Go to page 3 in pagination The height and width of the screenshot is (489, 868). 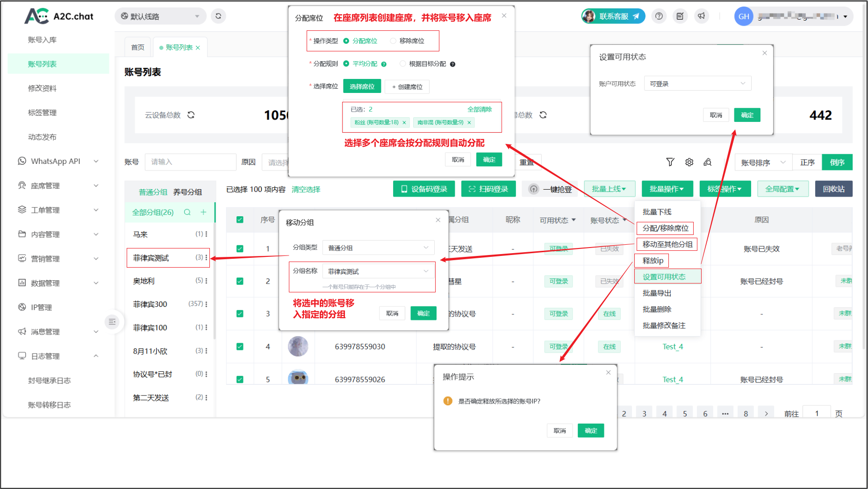(644, 413)
